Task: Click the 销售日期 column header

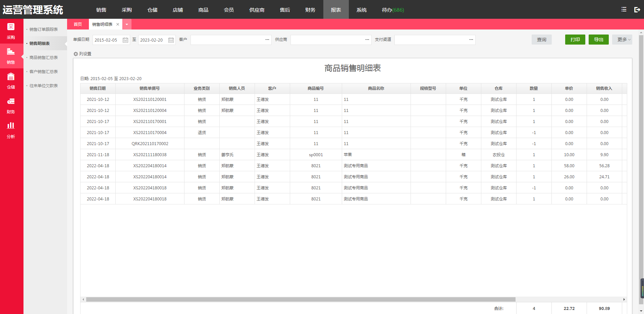Action: (x=98, y=88)
